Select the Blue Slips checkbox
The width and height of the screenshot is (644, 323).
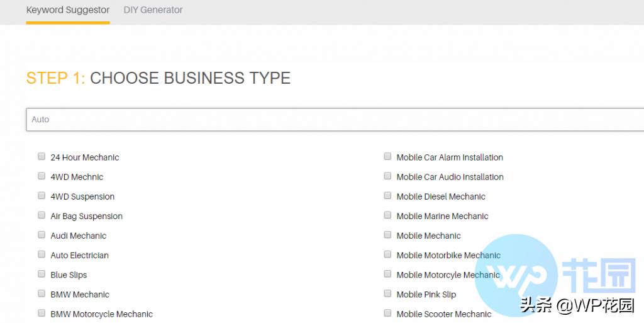42,274
